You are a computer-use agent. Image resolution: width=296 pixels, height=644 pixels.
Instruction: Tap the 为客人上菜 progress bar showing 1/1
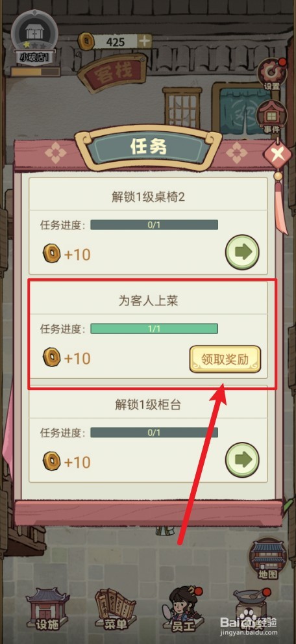(154, 329)
